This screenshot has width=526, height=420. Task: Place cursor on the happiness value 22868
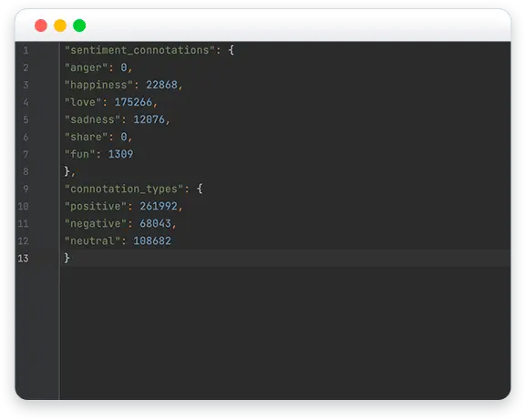[161, 85]
